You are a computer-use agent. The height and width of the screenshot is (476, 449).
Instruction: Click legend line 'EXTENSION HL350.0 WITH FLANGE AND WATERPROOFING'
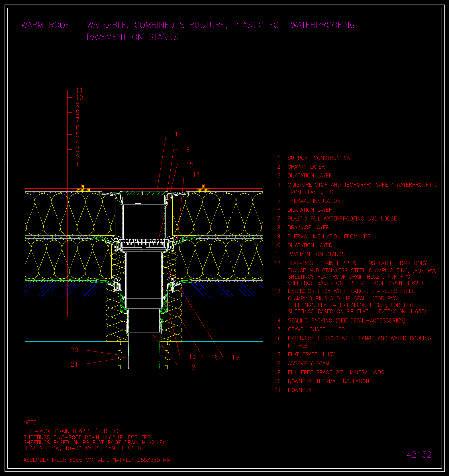360,338
